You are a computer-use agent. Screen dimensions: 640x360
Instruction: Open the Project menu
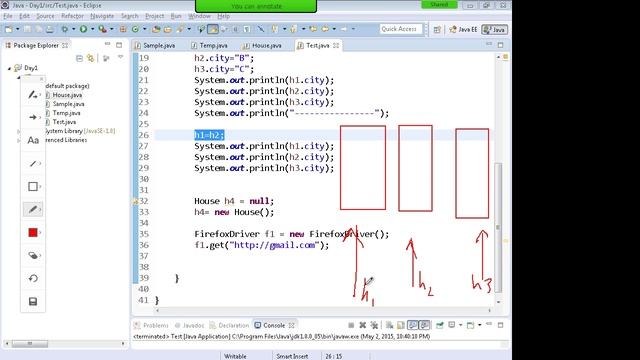(x=154, y=16)
